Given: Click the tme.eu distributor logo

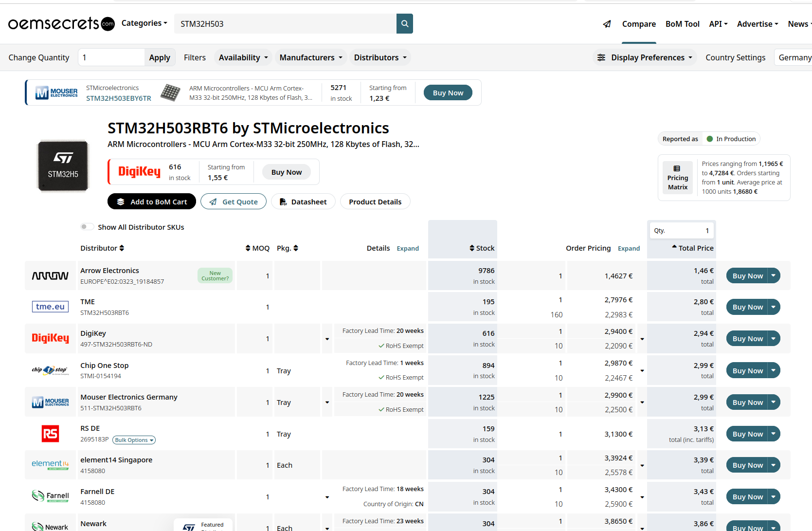Looking at the screenshot, I should coord(50,307).
